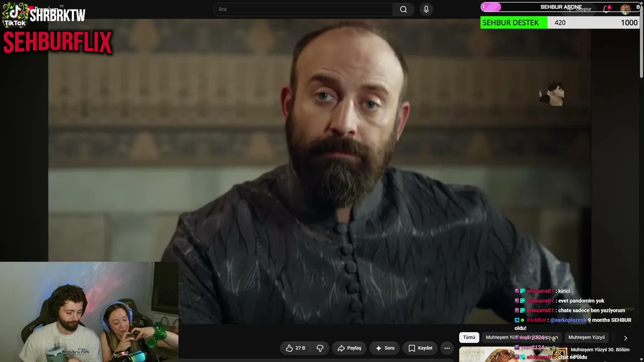Select the Tümü filter chip
Image resolution: width=644 pixels, height=362 pixels.
point(469,337)
